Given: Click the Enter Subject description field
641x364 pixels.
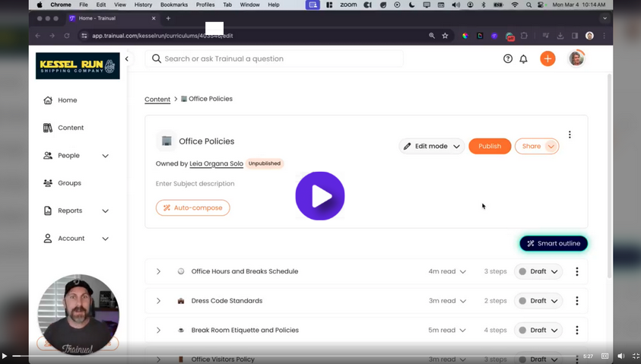Looking at the screenshot, I should (x=195, y=184).
